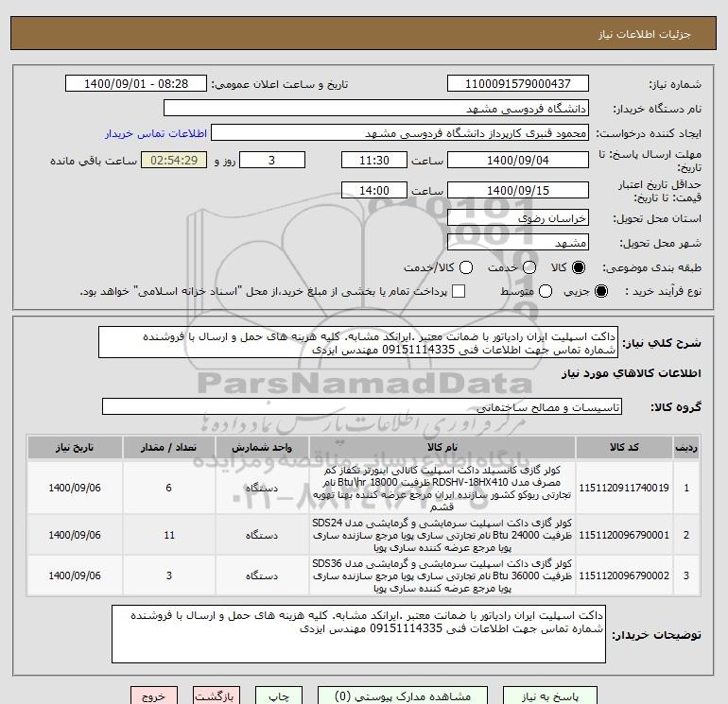The image size is (728, 704).
Task: Click the چاپ print button
Action: pos(279,695)
